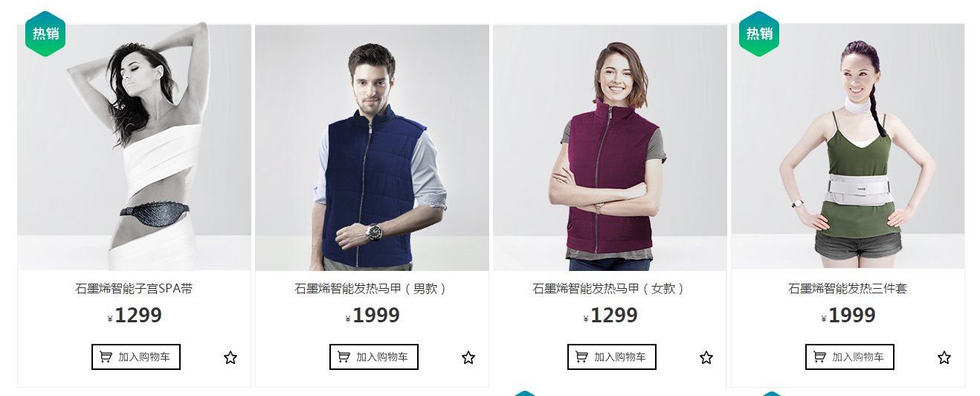Click cart icon in the 男款 vest button
The image size is (980, 396).
pos(344,357)
